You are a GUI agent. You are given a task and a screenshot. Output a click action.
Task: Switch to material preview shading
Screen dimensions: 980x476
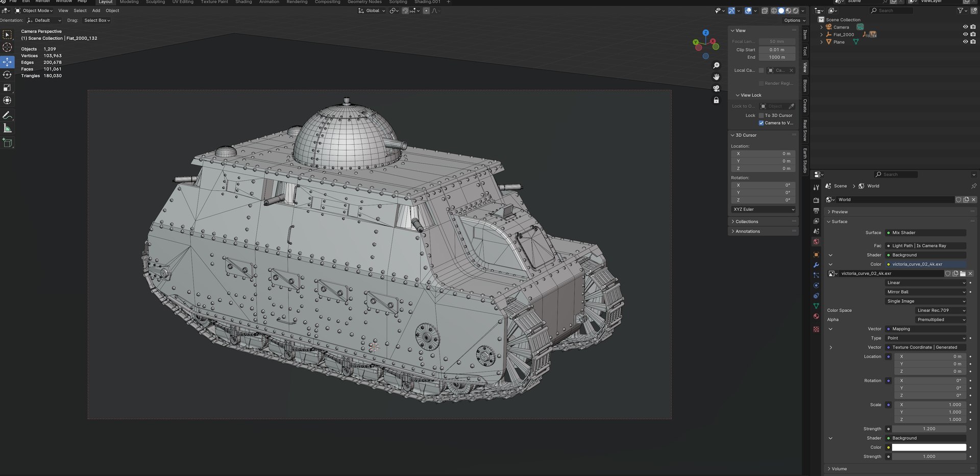788,11
